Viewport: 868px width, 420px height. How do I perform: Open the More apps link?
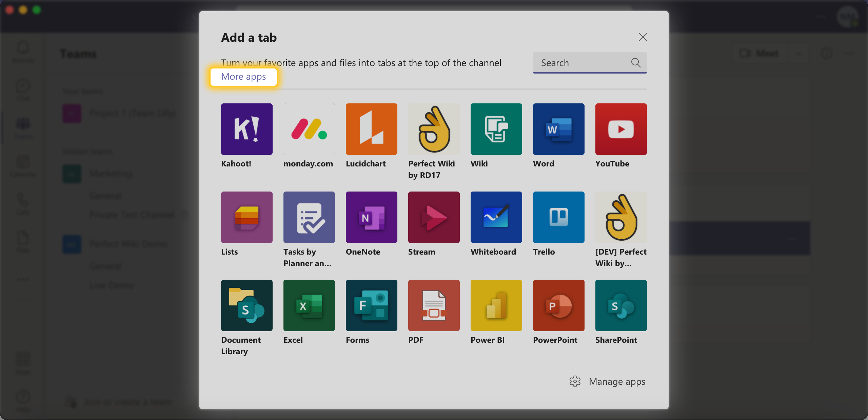243,77
